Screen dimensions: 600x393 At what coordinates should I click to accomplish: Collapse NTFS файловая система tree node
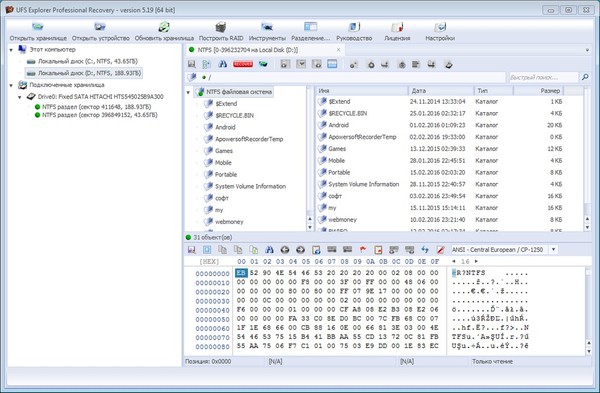(188, 92)
